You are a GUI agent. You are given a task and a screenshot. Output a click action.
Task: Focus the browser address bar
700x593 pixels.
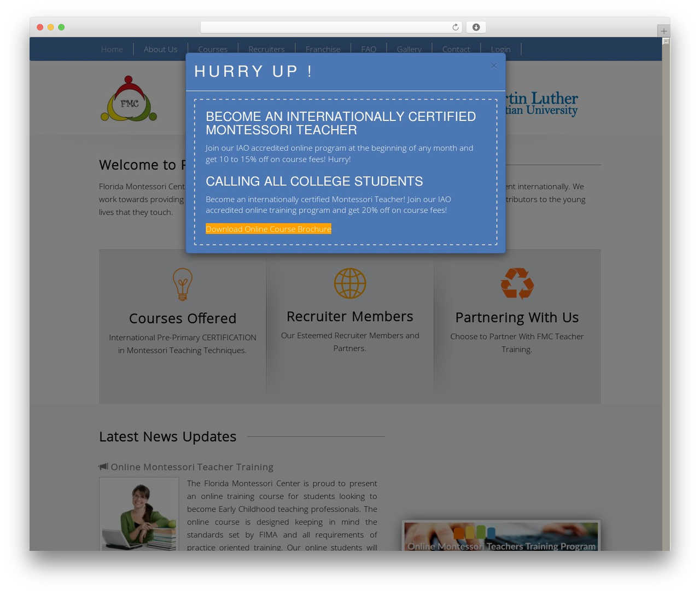click(x=331, y=27)
